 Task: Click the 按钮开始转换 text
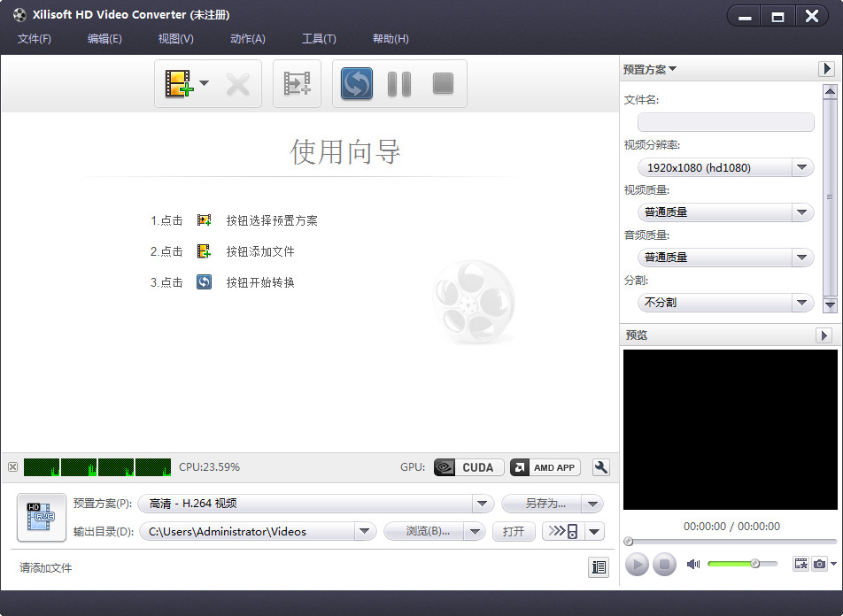point(260,282)
